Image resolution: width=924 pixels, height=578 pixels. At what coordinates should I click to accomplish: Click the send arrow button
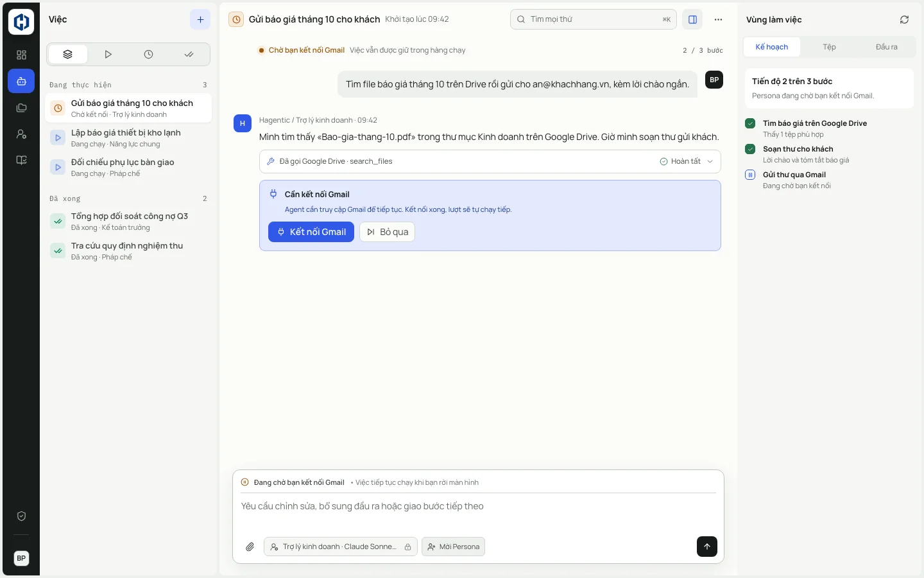[x=706, y=547]
